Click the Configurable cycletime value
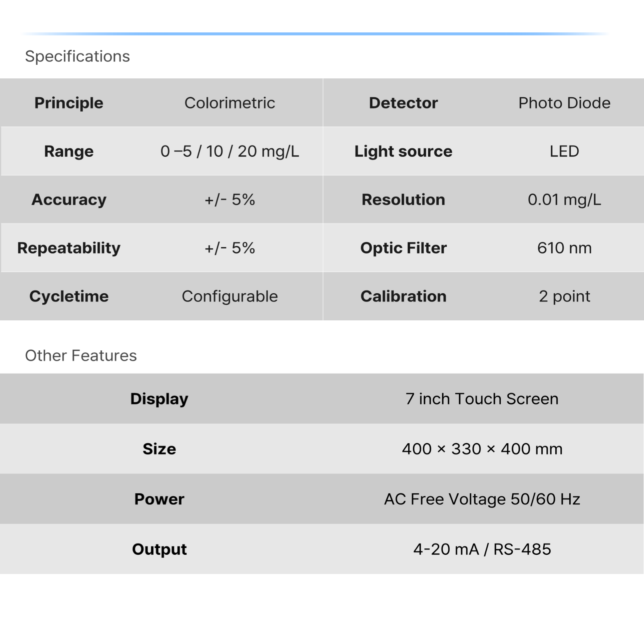The width and height of the screenshot is (644, 644). point(230,296)
